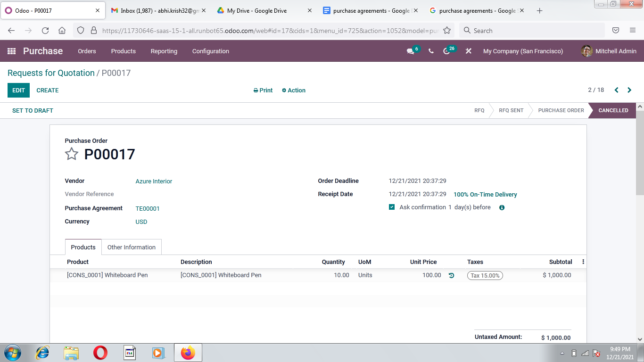Click the info icon next to day(s) before
This screenshot has height=362, width=644.
coord(502,207)
